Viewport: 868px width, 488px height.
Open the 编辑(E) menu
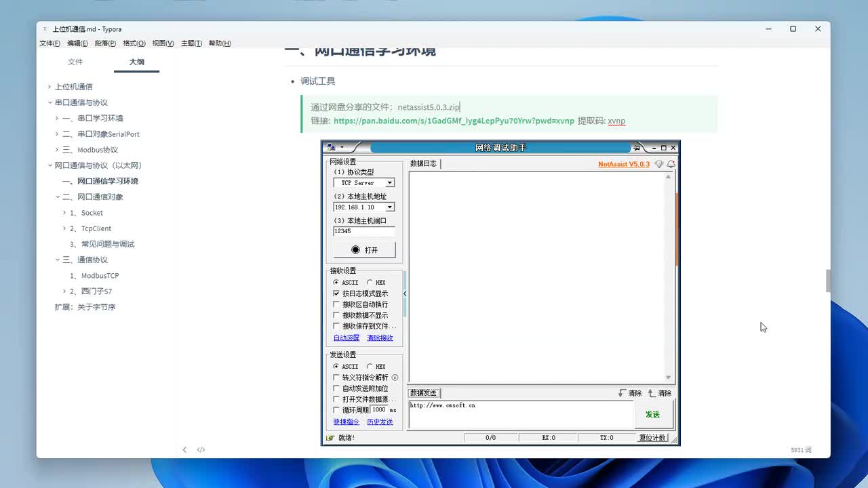pos(77,43)
